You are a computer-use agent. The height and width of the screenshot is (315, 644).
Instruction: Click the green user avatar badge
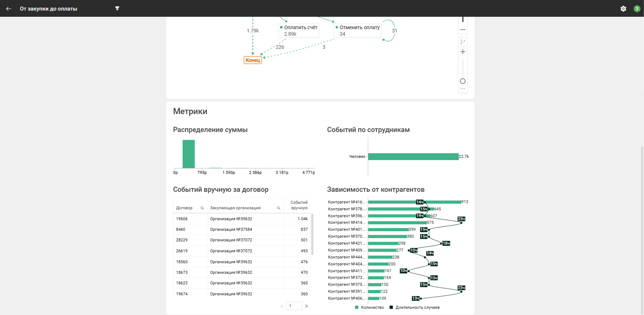[637, 9]
